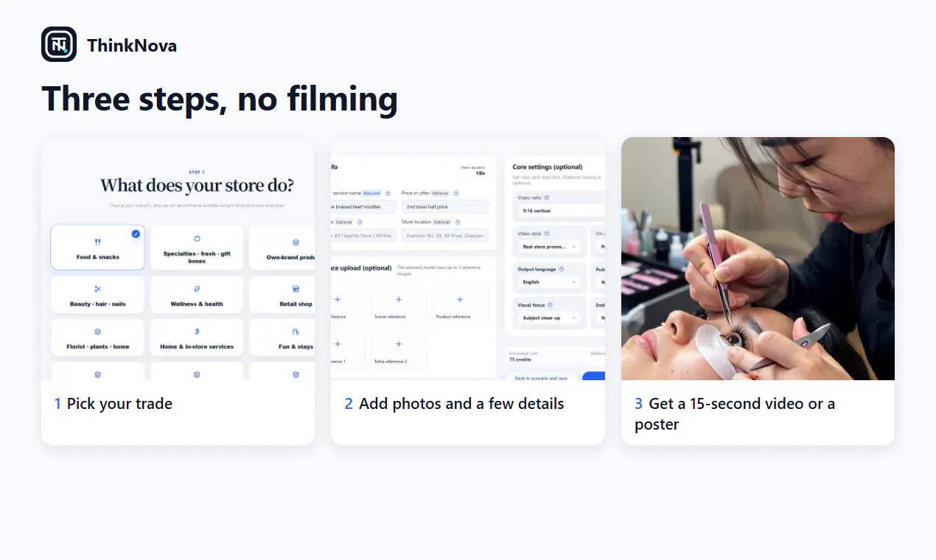
Task: Click the icon above Fun & stays
Action: pos(296,332)
